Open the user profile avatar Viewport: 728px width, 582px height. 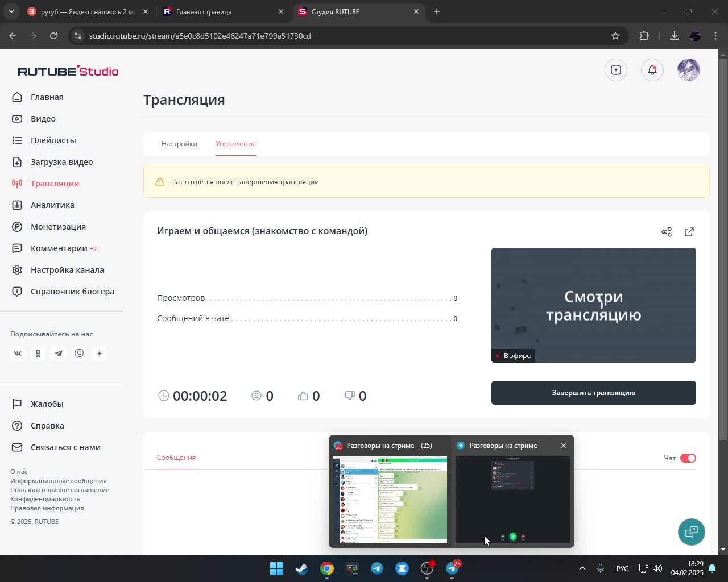689,70
